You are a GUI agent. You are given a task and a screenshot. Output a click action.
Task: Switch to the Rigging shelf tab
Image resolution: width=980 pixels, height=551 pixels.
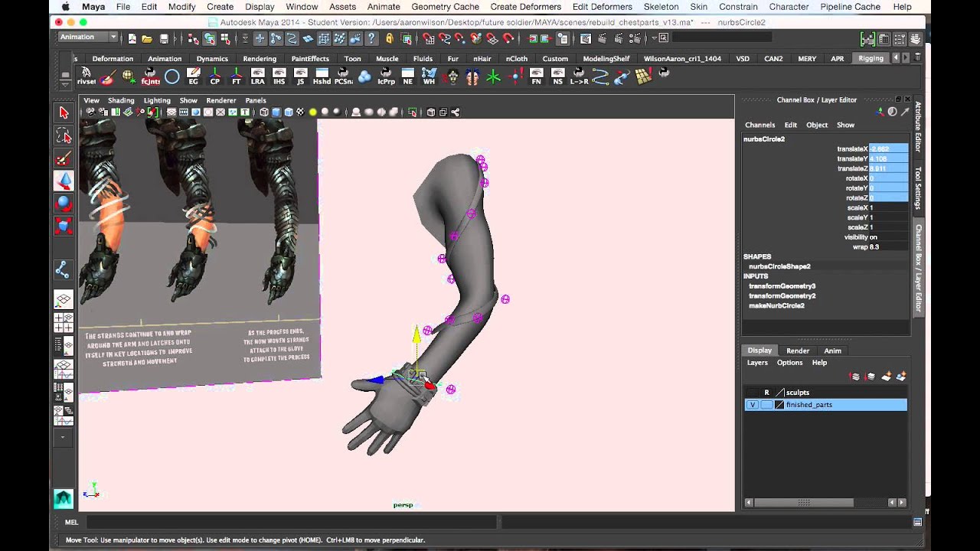871,58
